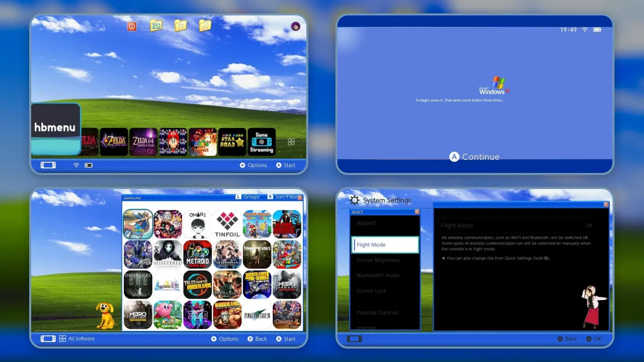This screenshot has width=644, height=362.
Task: Select the Kirby game icon
Action: click(x=168, y=315)
